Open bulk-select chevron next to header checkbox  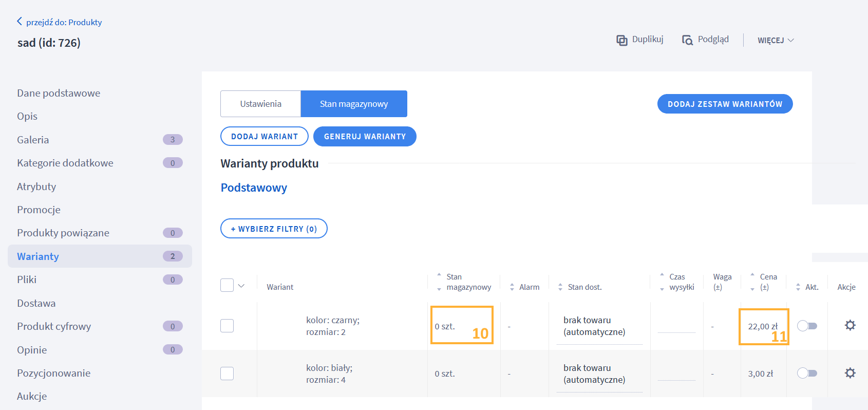241,286
